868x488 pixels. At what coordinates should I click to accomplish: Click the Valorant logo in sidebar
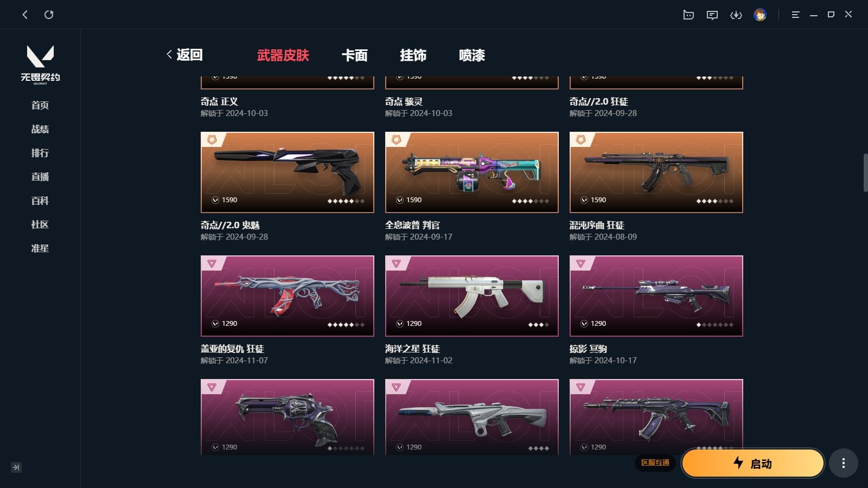(x=41, y=64)
